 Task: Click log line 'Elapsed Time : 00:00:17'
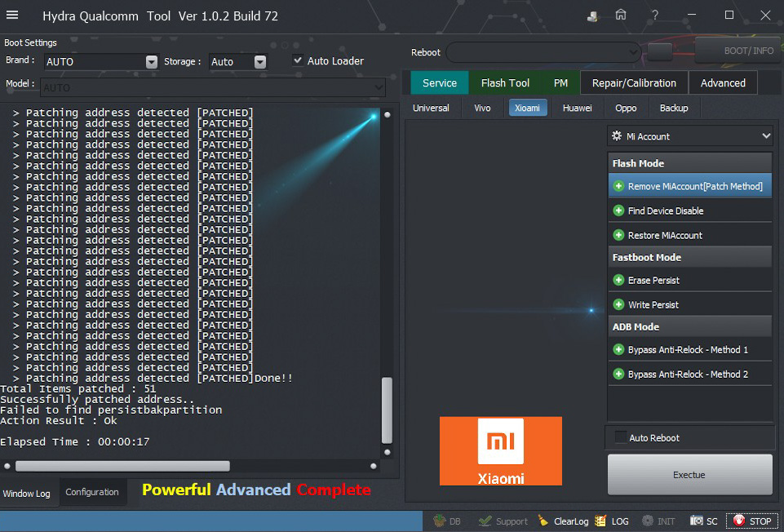pyautogui.click(x=74, y=442)
